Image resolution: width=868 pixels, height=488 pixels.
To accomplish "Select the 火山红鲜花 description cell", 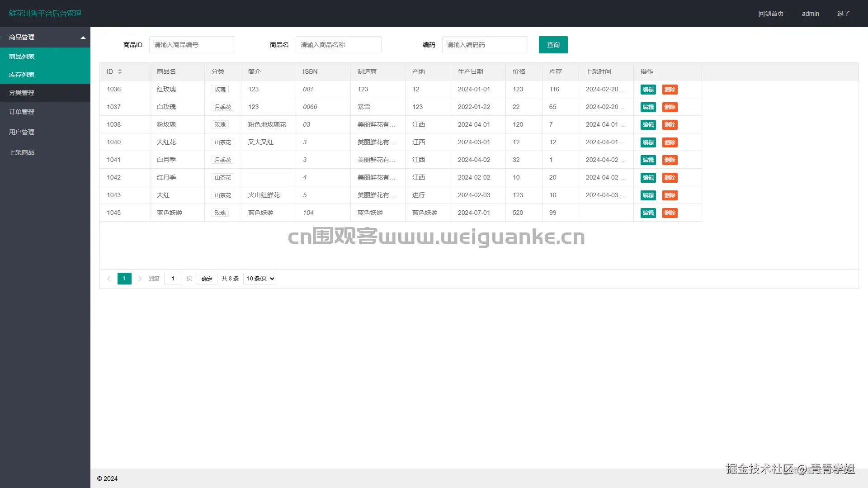I will [269, 195].
